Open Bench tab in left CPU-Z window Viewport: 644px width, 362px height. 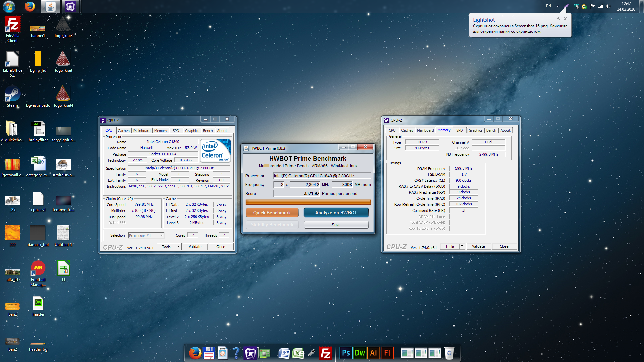(208, 131)
